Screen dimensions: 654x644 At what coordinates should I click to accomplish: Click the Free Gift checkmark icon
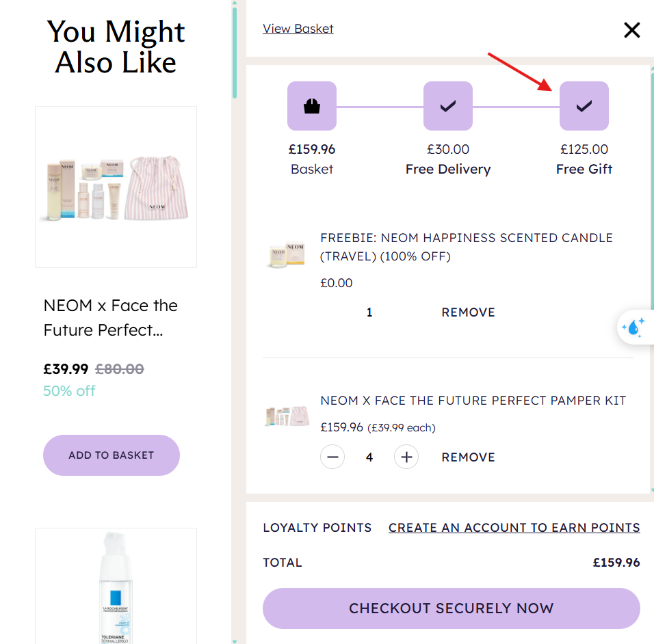584,106
